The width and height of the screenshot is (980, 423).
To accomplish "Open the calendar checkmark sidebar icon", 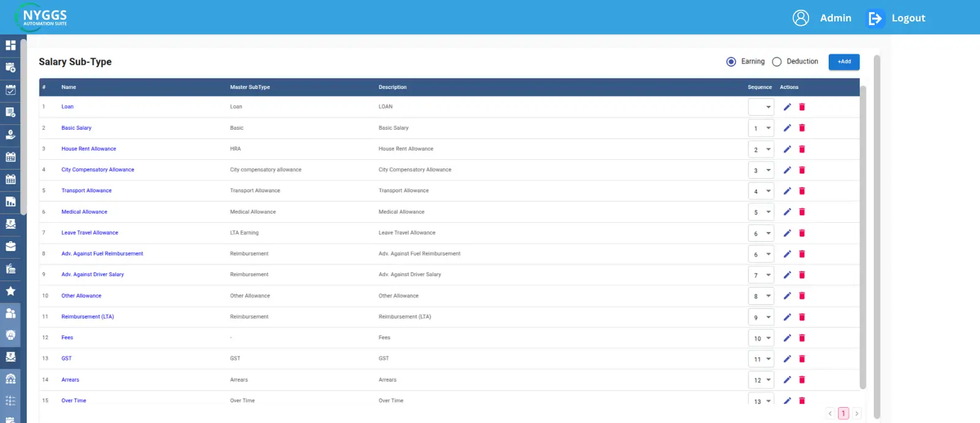I will click(x=10, y=90).
